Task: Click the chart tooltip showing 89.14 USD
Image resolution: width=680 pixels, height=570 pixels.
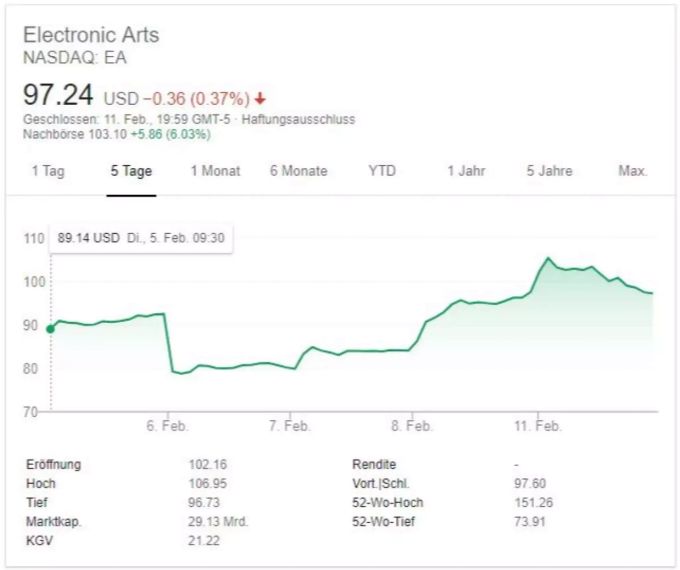Action: tap(141, 238)
